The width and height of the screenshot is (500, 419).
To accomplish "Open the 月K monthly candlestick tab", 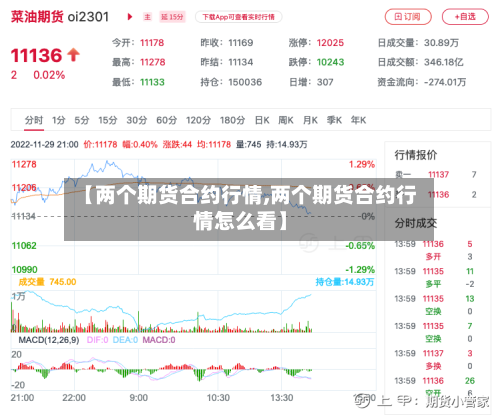I will 310,120.
